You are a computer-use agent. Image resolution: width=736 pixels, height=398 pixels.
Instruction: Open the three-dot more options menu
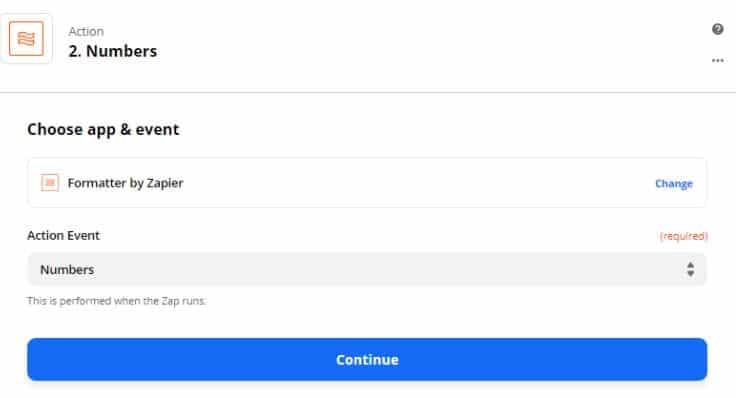point(717,61)
